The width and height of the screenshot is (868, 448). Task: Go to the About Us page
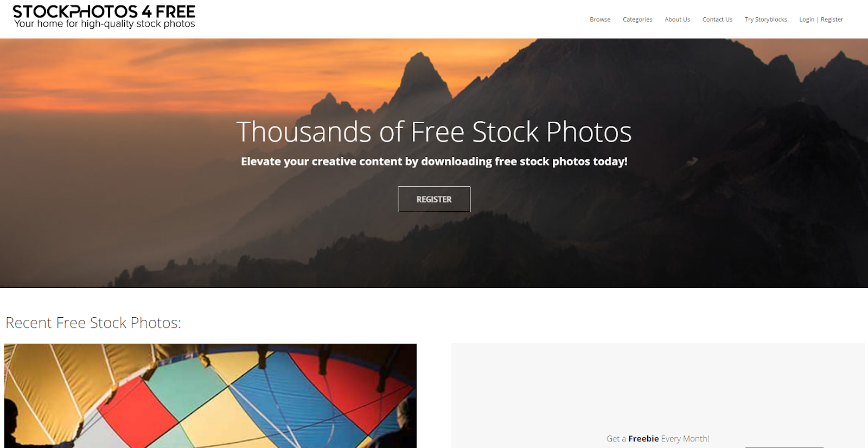[677, 20]
